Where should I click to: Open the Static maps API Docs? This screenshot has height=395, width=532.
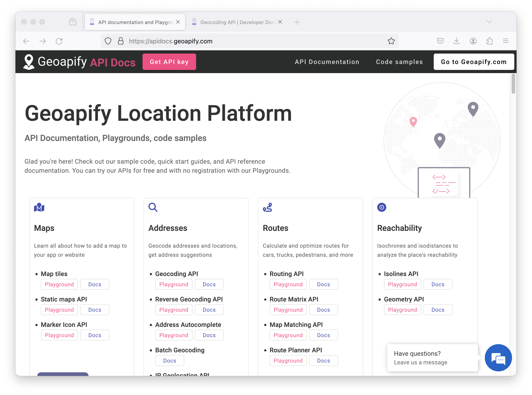pos(95,310)
